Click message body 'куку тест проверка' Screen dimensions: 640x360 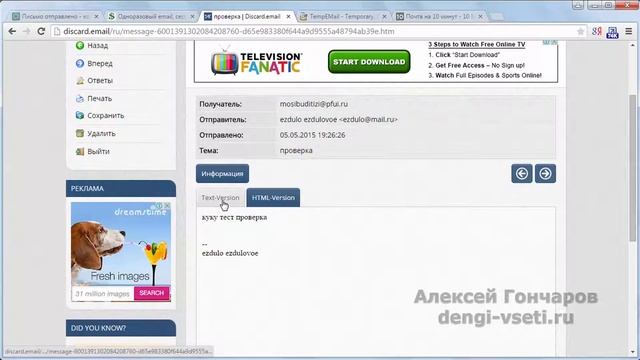point(234,218)
